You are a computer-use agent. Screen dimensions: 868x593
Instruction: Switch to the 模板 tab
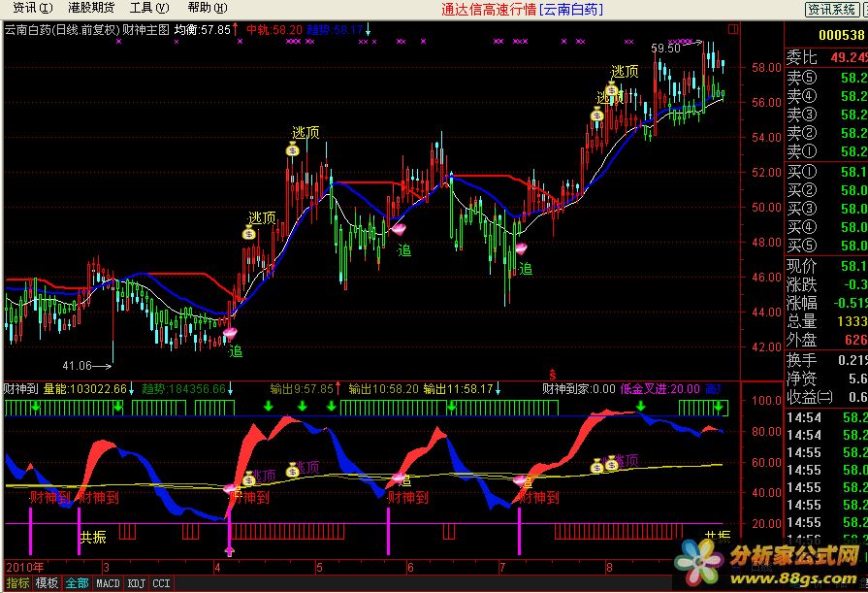click(x=47, y=583)
